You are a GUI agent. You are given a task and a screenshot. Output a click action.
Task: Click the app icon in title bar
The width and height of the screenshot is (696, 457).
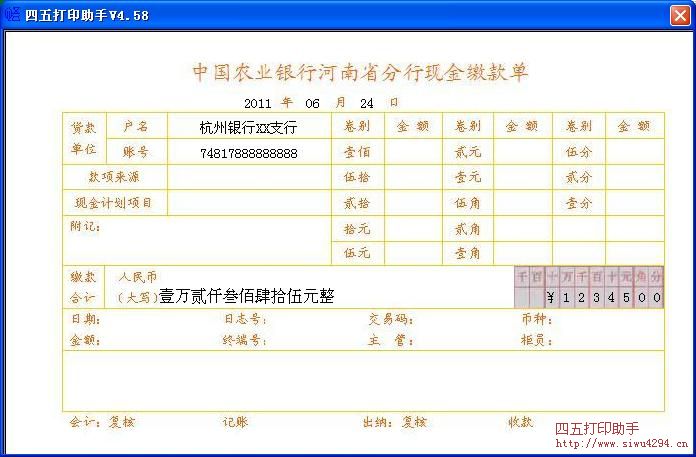[12, 14]
